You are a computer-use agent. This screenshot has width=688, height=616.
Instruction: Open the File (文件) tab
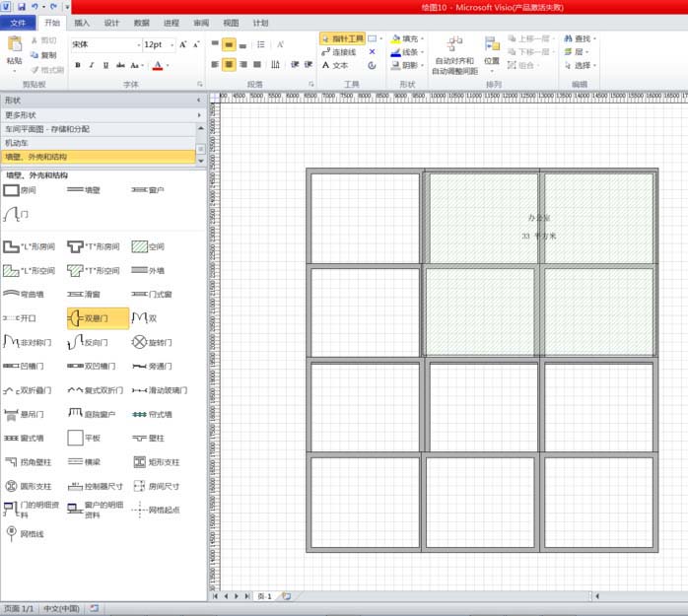[x=18, y=23]
